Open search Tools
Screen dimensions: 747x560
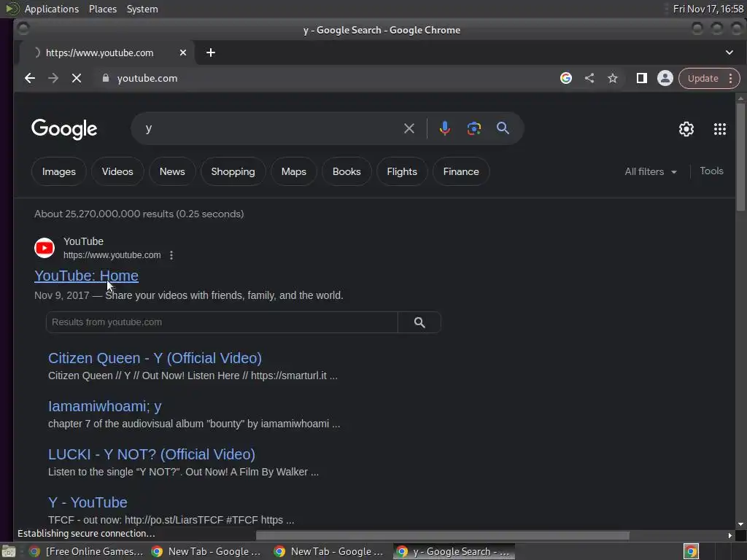point(711,171)
